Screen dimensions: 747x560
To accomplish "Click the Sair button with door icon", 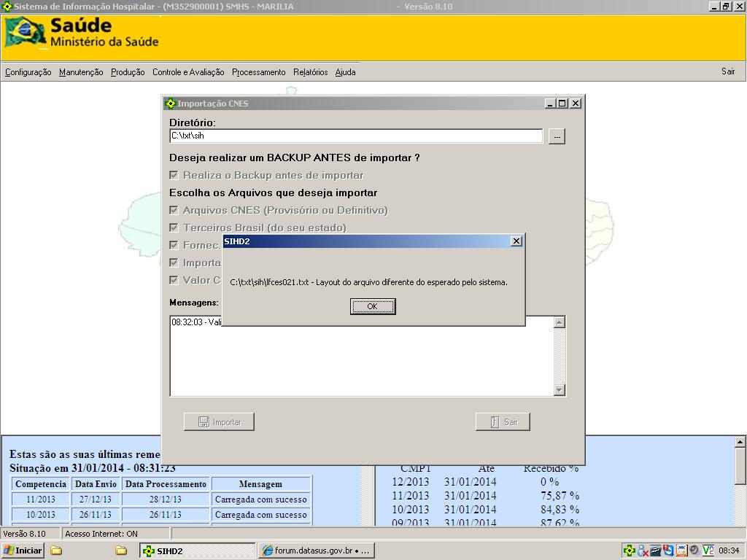I will click(x=502, y=422).
